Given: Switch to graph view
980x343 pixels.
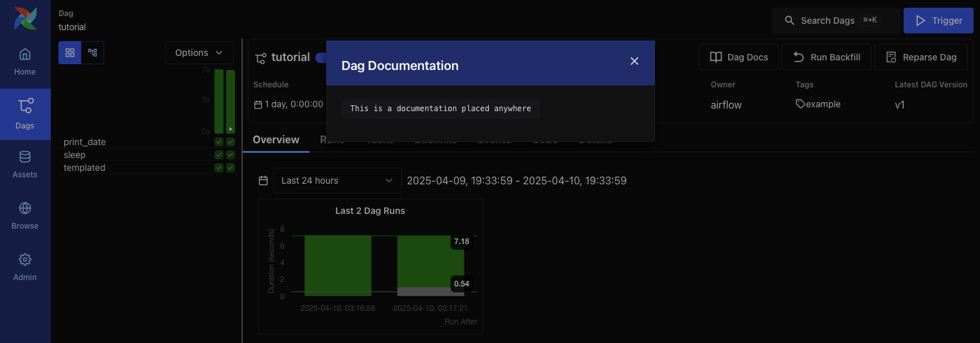Looking at the screenshot, I should tap(92, 53).
